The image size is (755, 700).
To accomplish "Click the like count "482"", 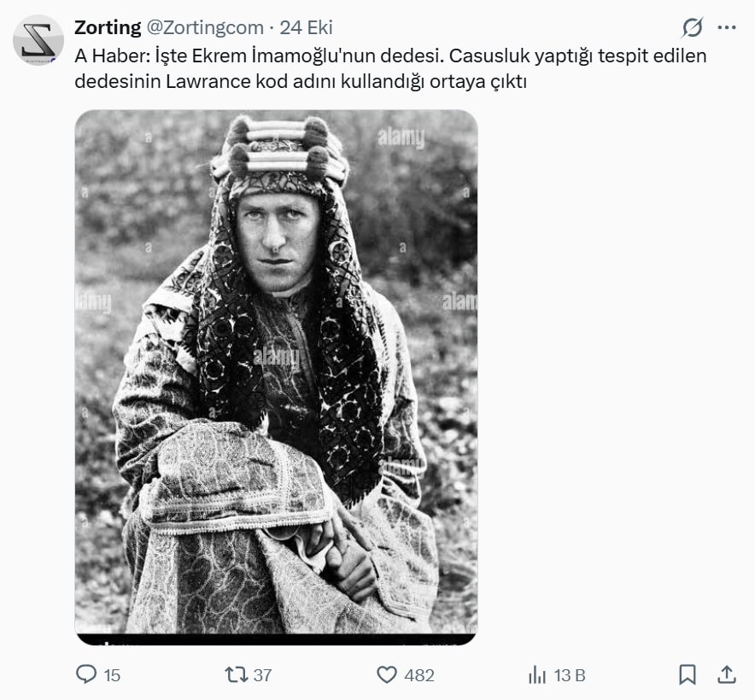I will click(419, 675).
